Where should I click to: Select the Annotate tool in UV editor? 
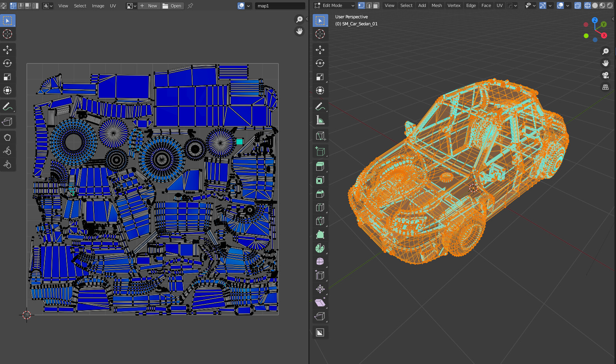tap(7, 106)
